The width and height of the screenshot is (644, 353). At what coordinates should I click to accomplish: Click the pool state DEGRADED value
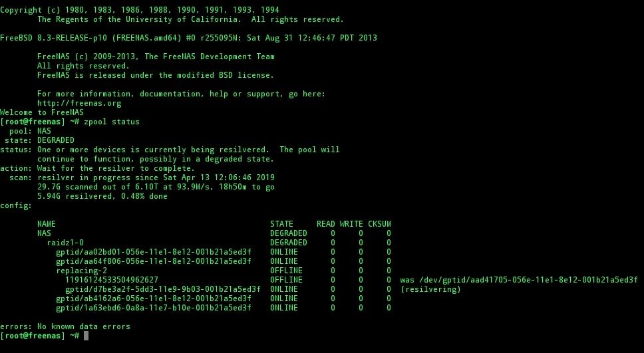[x=56, y=140]
